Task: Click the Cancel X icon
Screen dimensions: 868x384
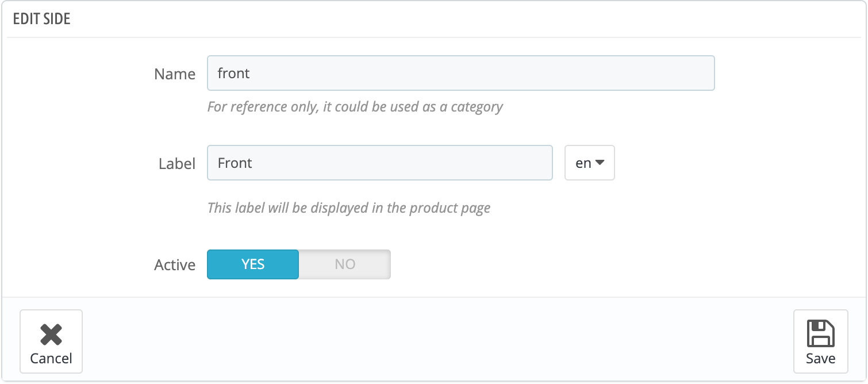Action: [51, 335]
